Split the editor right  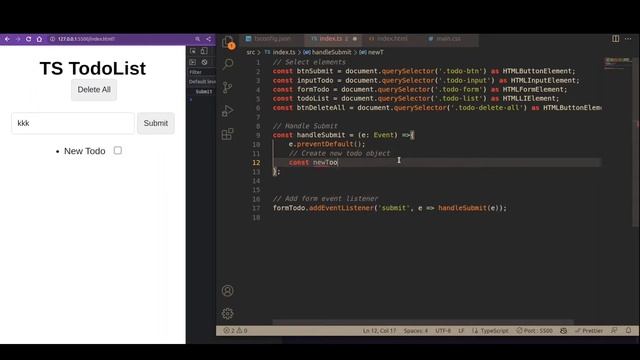click(x=616, y=39)
